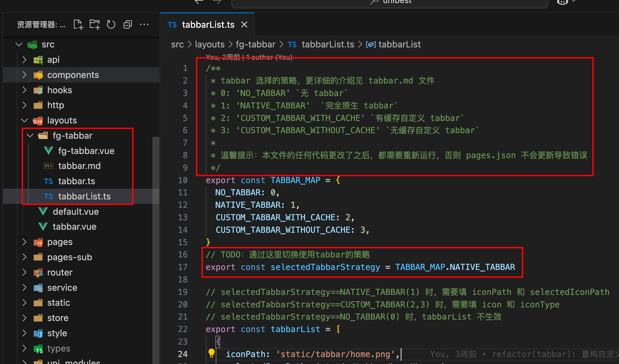
Task: Go forward with the navigation forward arrow
Action: (x=217, y=2)
